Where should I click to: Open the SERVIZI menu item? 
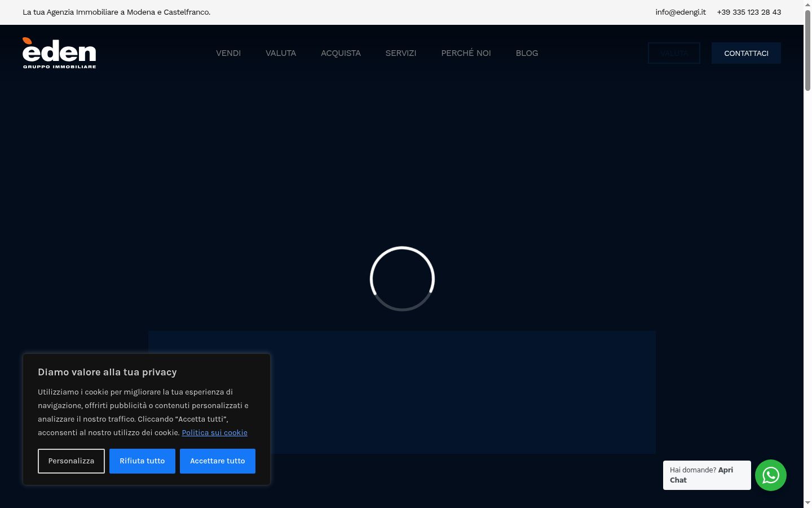[x=401, y=53]
